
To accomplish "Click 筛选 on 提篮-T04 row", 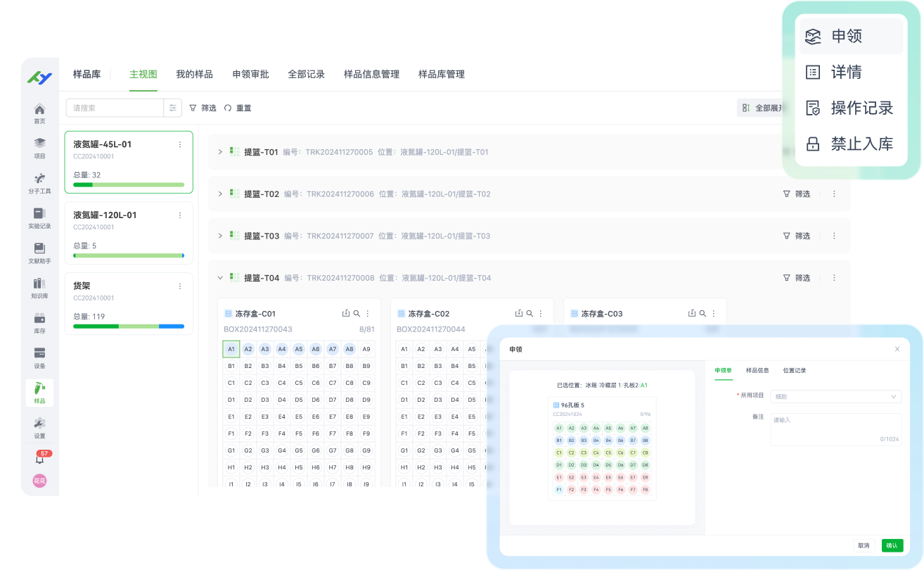I will (x=797, y=278).
